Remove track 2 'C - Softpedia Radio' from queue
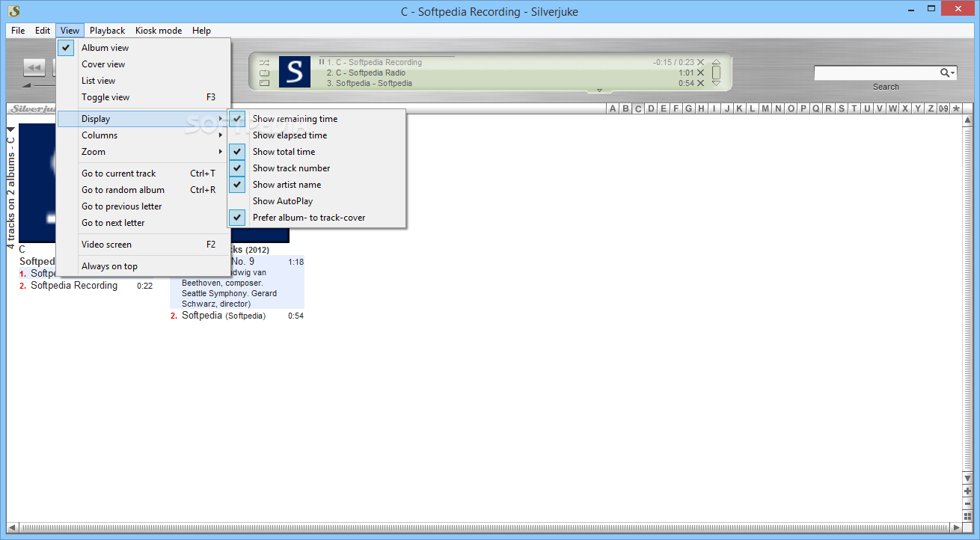Screen dimensions: 980x540 701,73
